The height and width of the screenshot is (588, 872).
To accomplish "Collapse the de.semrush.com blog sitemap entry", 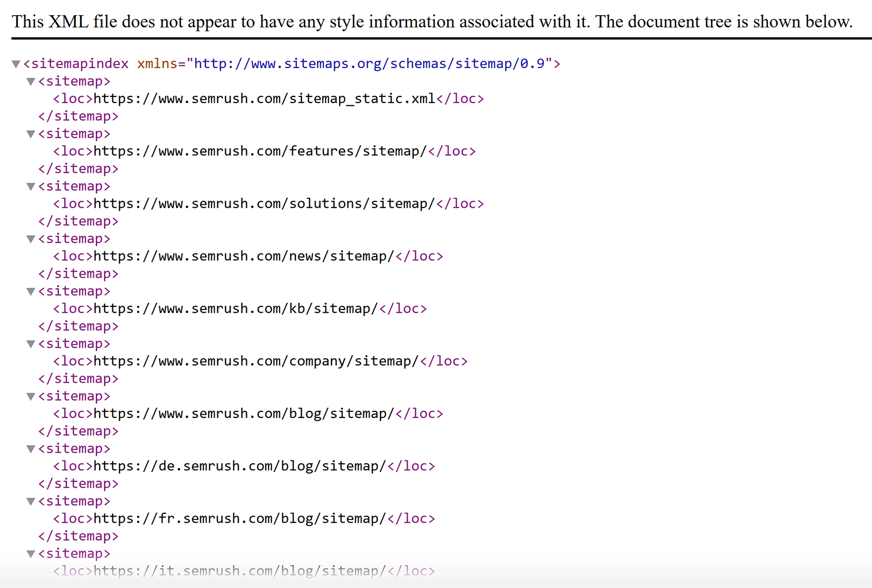I will [31, 448].
